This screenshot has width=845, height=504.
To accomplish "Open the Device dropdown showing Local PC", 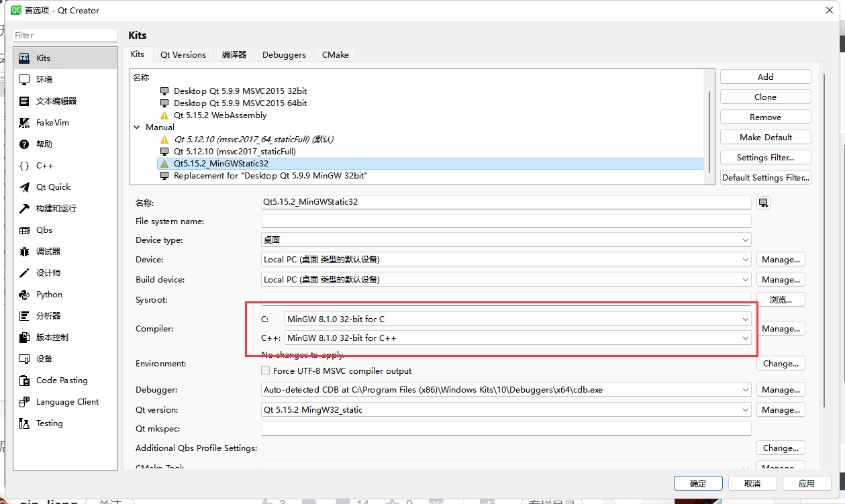I will [x=506, y=260].
